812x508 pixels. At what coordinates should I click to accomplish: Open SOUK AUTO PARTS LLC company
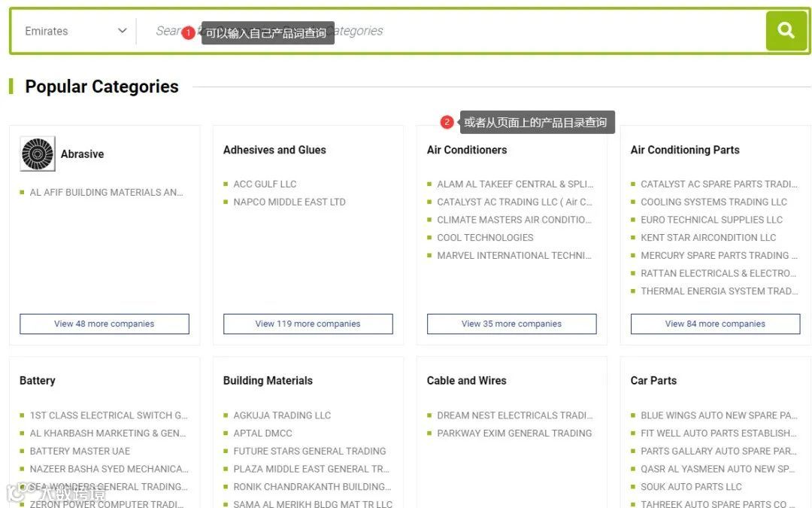pyautogui.click(x=691, y=487)
